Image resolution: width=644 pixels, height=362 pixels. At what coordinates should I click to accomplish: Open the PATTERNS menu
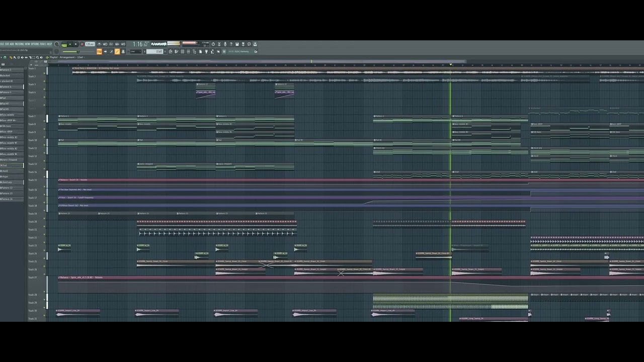click(x=20, y=44)
